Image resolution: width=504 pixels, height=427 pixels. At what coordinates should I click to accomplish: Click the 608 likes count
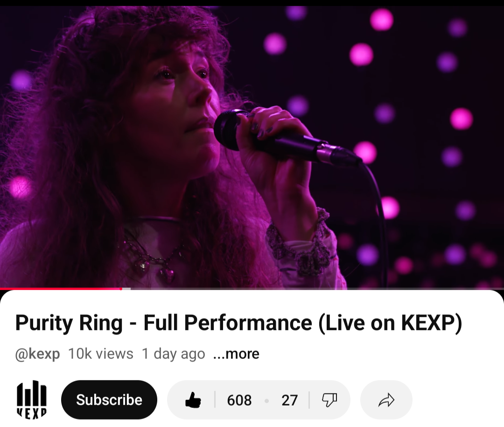tap(239, 400)
